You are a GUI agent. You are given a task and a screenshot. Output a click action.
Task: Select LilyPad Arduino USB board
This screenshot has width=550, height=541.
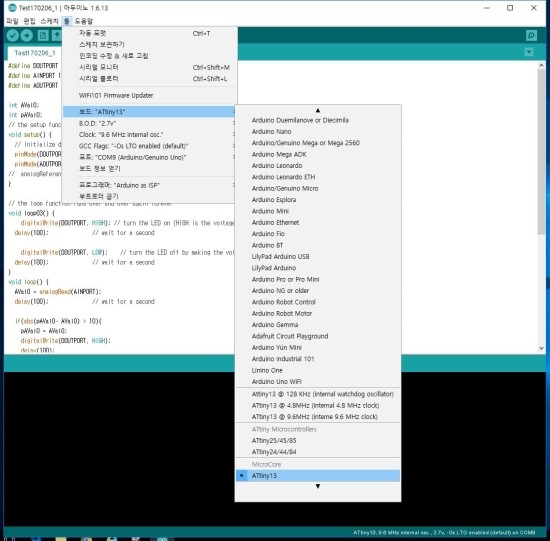pos(318,256)
